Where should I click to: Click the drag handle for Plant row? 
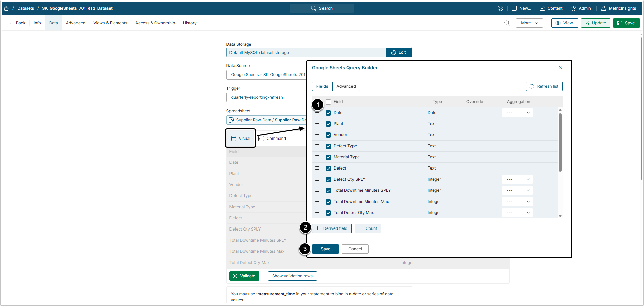(x=317, y=124)
